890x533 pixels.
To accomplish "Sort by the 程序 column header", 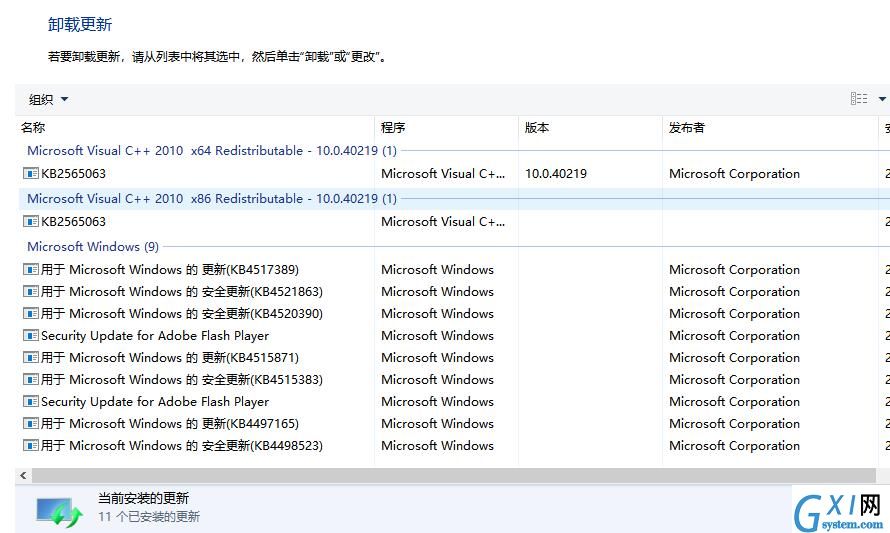I will click(393, 128).
